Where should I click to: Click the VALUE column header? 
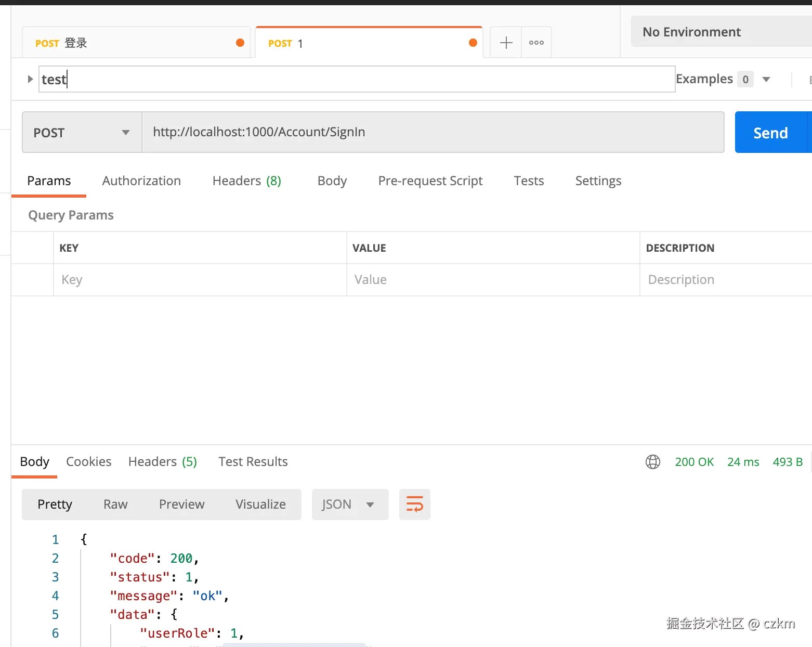click(x=369, y=248)
